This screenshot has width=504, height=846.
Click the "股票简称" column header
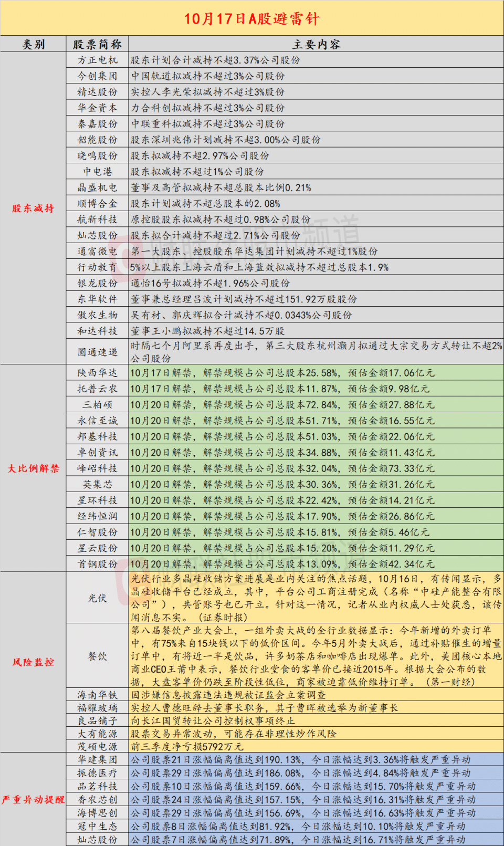[97, 44]
